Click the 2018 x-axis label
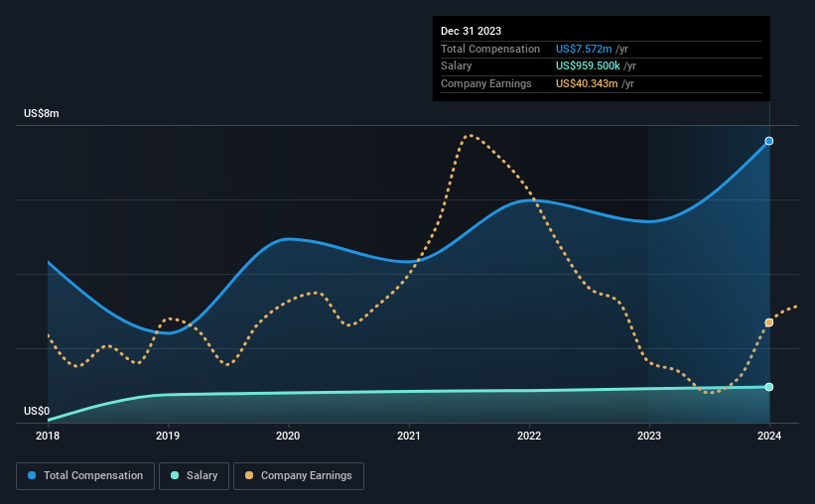The image size is (815, 504). tap(48, 436)
